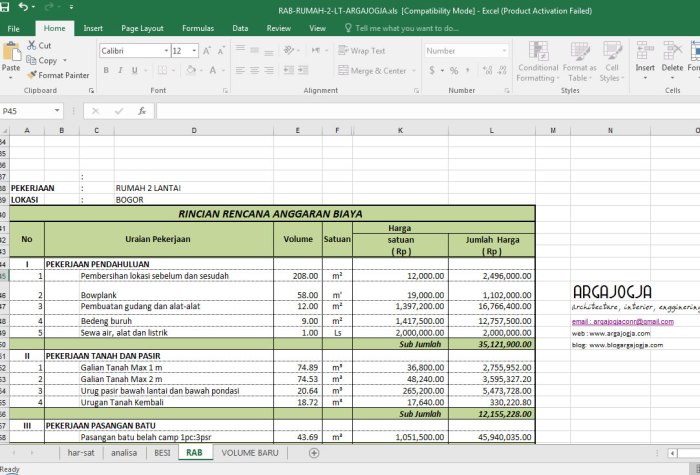Toggle Bold formatting
The height and width of the screenshot is (475, 700).
pos(106,70)
